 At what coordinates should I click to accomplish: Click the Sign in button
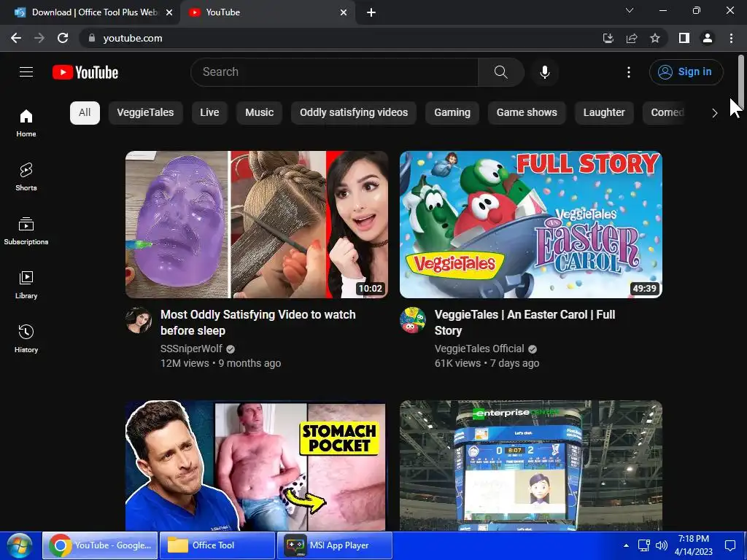pos(686,72)
